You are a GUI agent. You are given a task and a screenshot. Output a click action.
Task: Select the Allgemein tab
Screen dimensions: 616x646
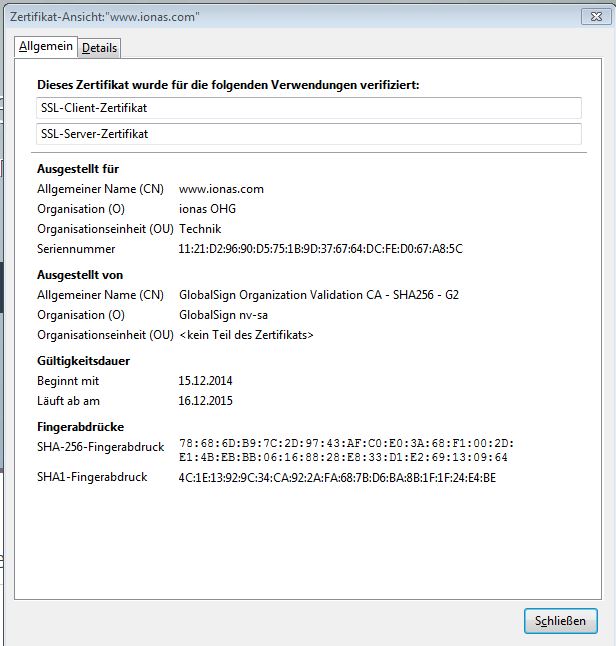click(x=46, y=47)
